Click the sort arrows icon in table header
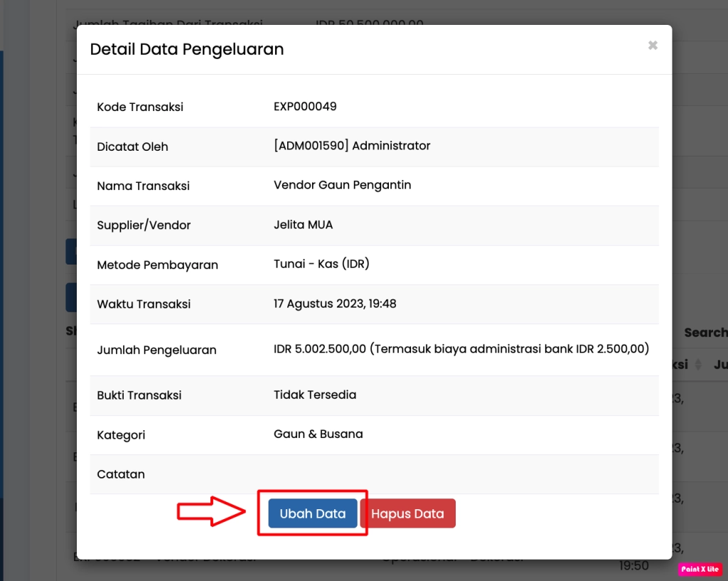The width and height of the screenshot is (728, 581). 697,365
